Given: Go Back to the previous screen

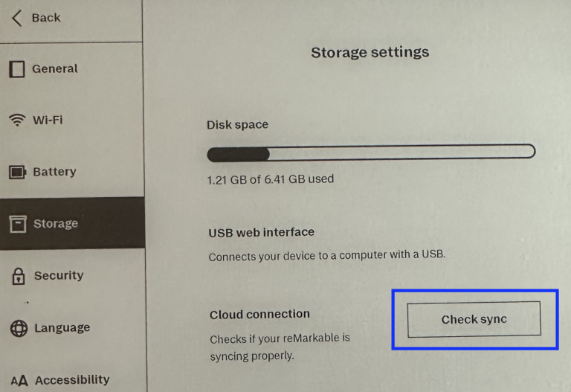Looking at the screenshot, I should (x=45, y=18).
